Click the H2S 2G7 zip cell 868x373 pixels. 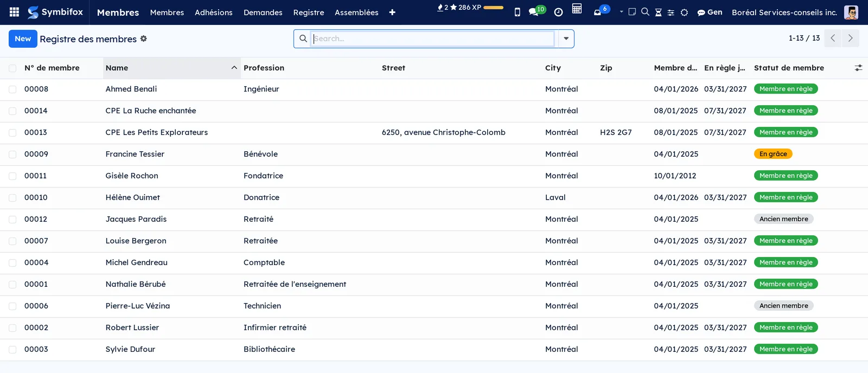[616, 132]
